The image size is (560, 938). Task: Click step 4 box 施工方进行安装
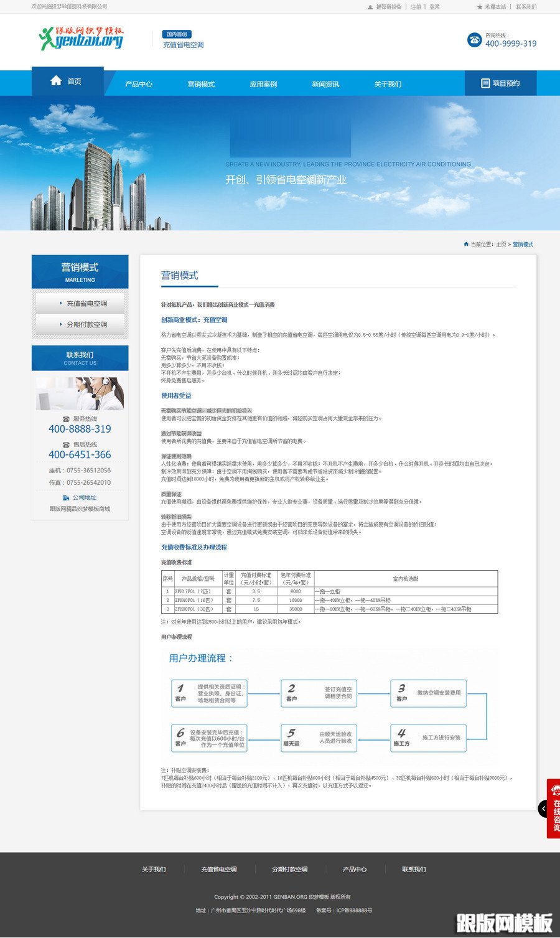[x=428, y=738]
